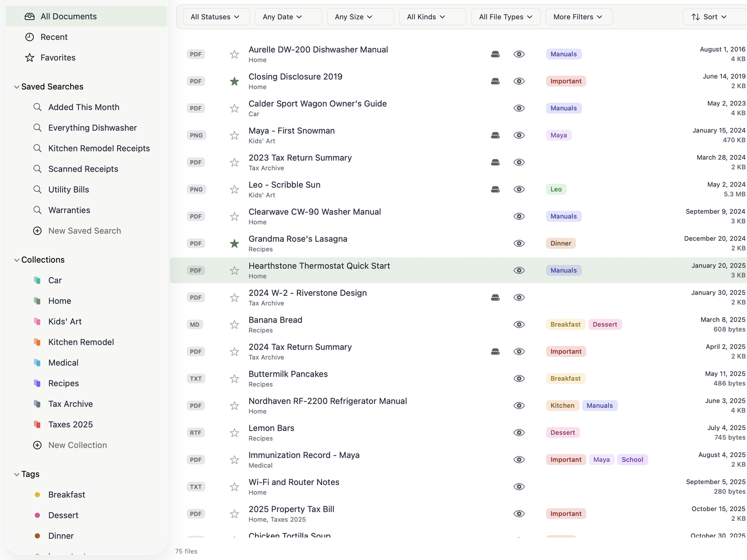Click star for Immunization Record - Maya
Image resolution: width=747 pixels, height=560 pixels.
click(234, 460)
